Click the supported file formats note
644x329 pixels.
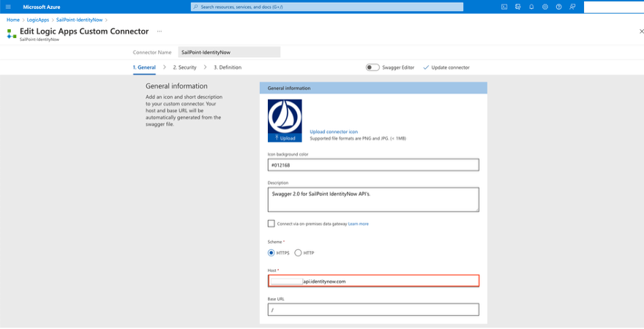tap(358, 139)
